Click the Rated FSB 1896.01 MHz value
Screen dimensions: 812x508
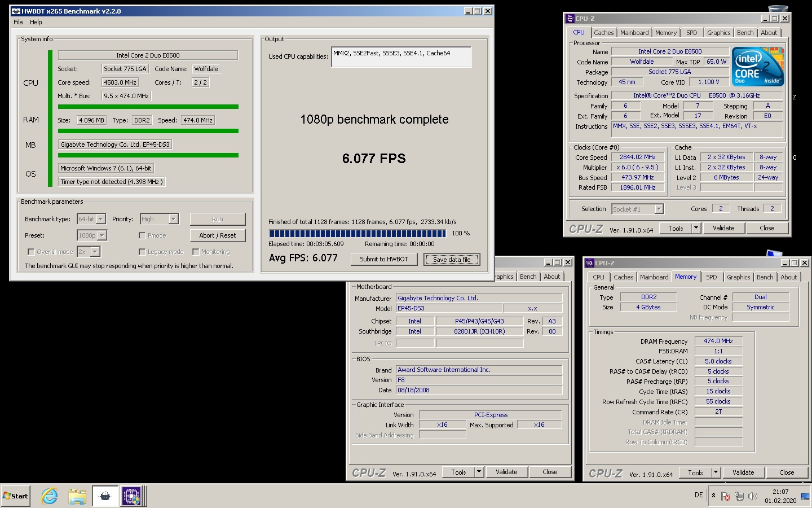[638, 187]
